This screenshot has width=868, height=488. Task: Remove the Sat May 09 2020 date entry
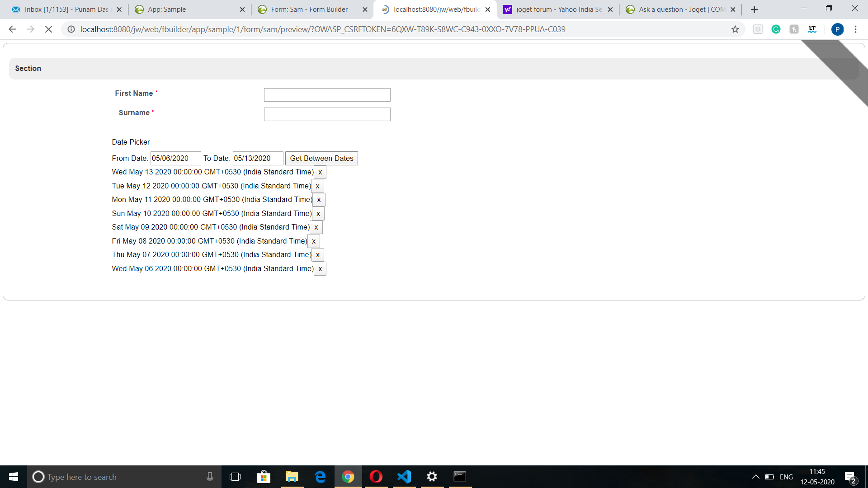[x=316, y=227]
